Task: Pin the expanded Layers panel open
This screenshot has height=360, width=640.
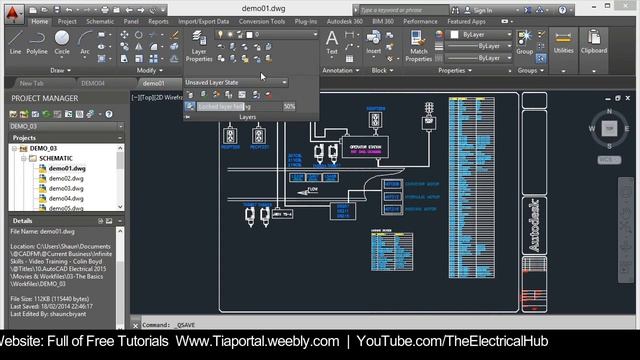Action: click(x=188, y=117)
